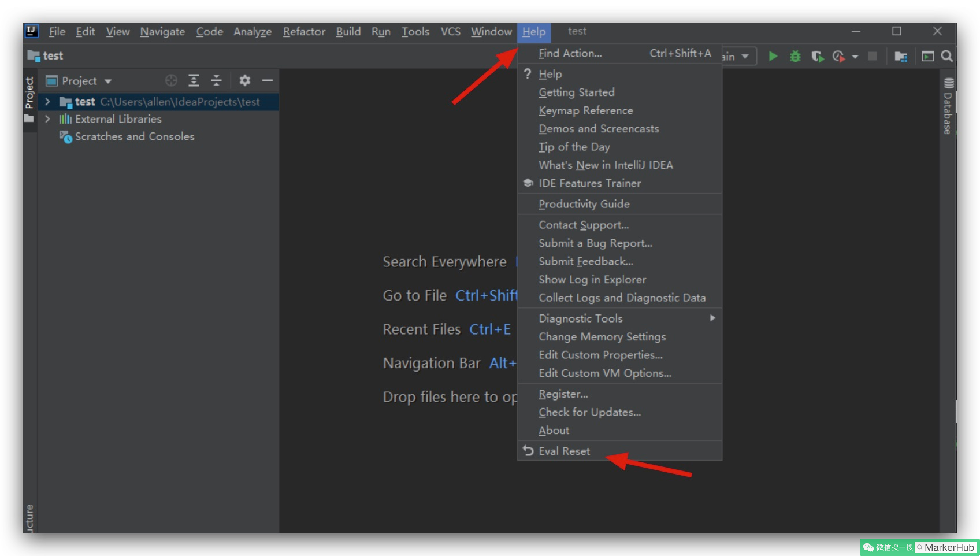Viewport: 980px width, 556px height.
Task: Open Keymap Reference
Action: point(619,110)
